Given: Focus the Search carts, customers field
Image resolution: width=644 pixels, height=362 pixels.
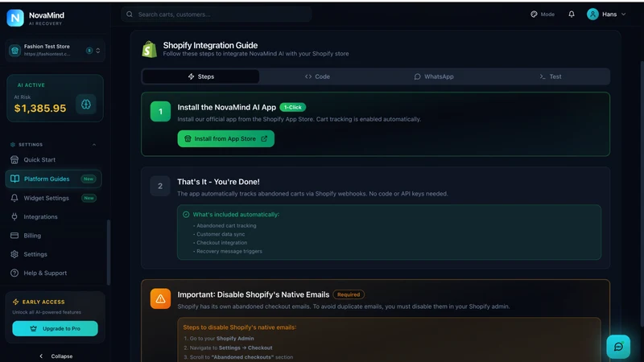Looking at the screenshot, I should click(x=217, y=14).
